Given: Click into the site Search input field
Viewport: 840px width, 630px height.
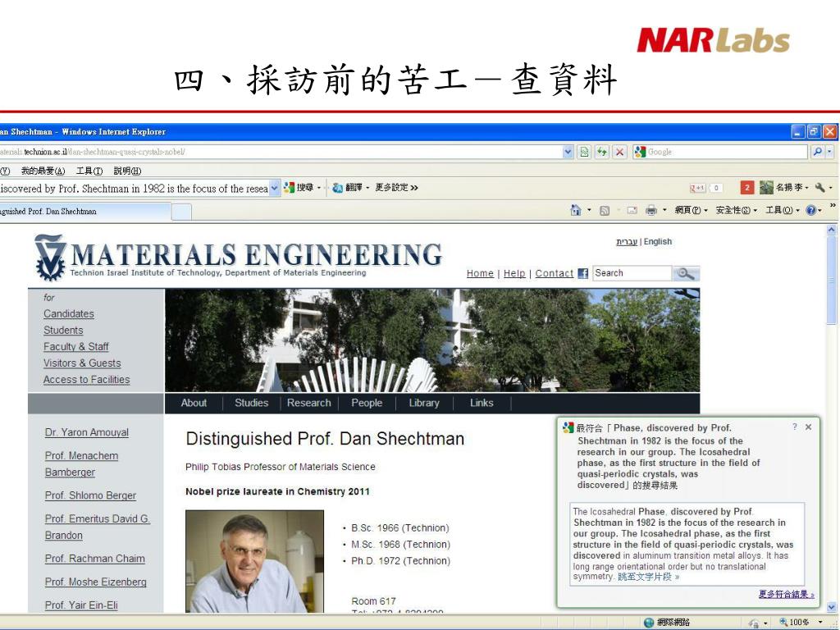Looking at the screenshot, I should tap(632, 273).
